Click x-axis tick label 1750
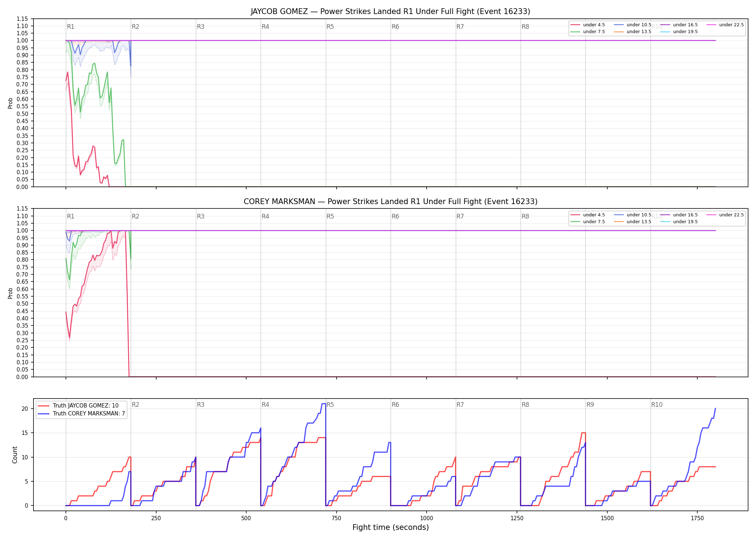This screenshot has width=756, height=540. coord(697,518)
